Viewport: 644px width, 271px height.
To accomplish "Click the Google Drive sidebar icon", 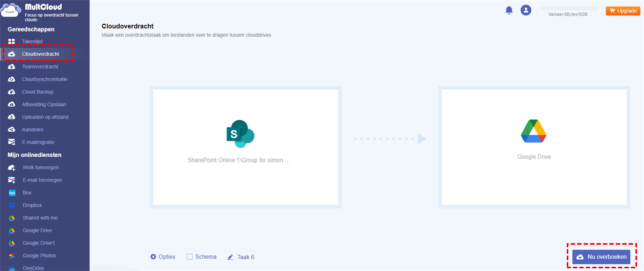I will tap(12, 231).
